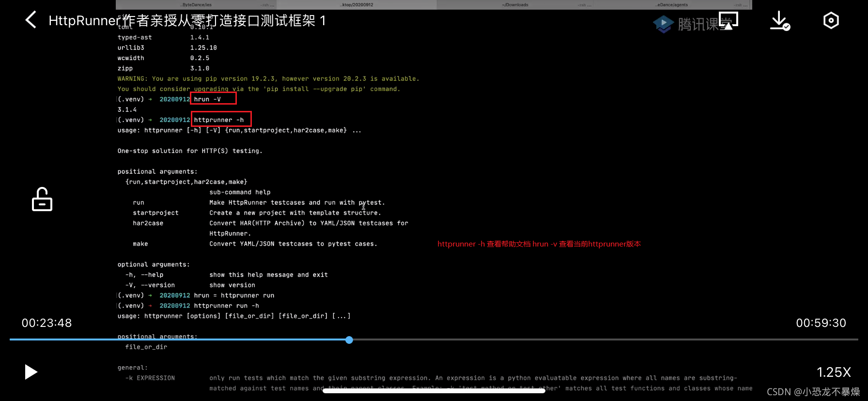The width and height of the screenshot is (868, 401).
Task: Click the total duration 00:59:30
Action: tap(821, 323)
